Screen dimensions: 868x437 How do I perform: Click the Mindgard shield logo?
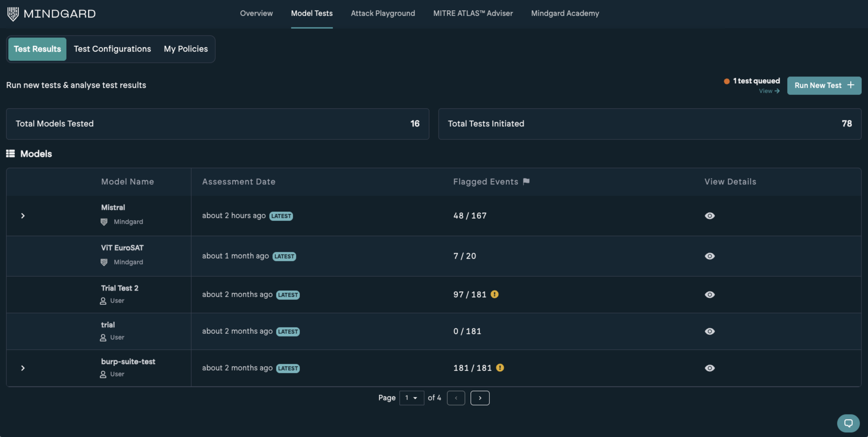click(x=13, y=14)
